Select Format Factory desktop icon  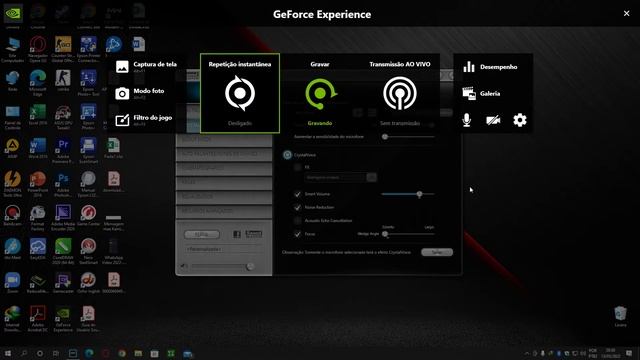tap(38, 218)
